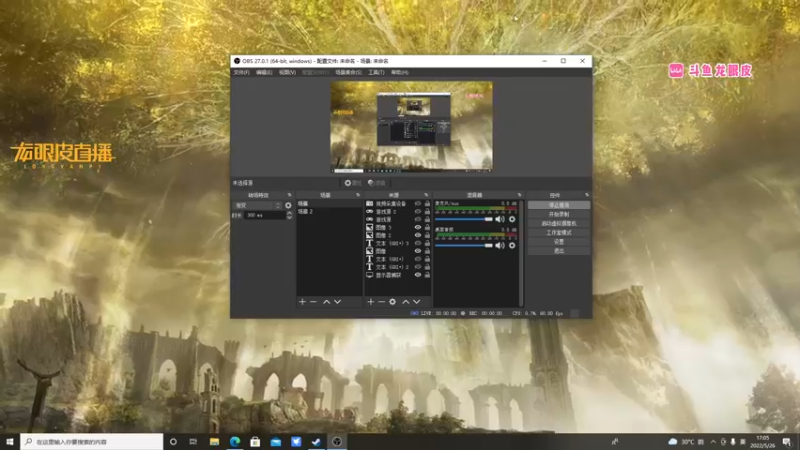Open the 渐变 transition type dropdown
Viewport: 800px width, 450px height.
tap(258, 206)
